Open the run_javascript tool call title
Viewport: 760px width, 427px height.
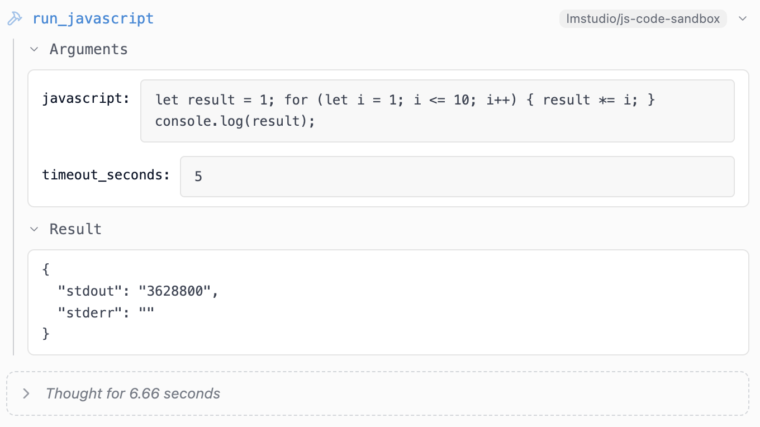pos(93,18)
